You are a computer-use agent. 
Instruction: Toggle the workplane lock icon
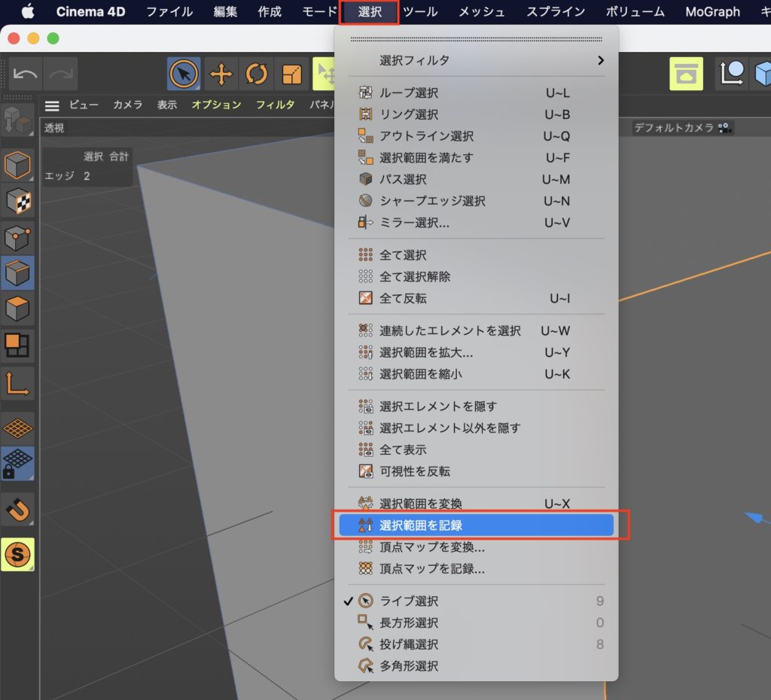(20, 464)
